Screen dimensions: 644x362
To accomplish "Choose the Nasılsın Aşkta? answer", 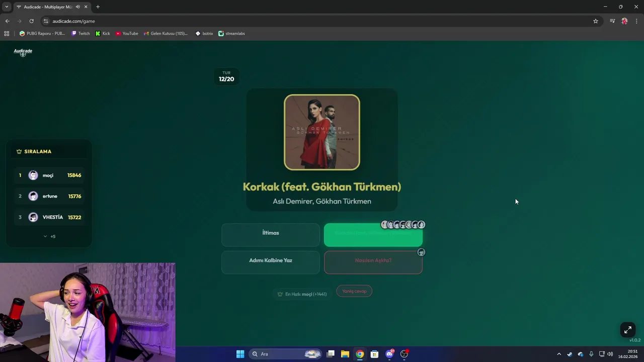I will coord(373,262).
